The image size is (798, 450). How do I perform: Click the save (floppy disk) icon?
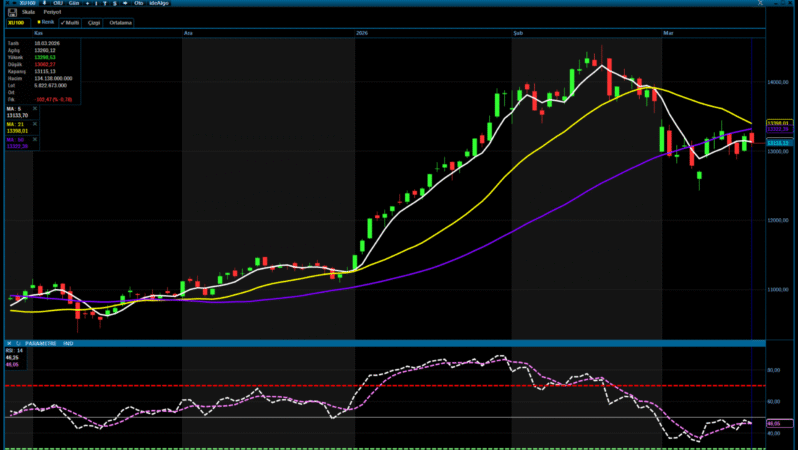pos(12,12)
